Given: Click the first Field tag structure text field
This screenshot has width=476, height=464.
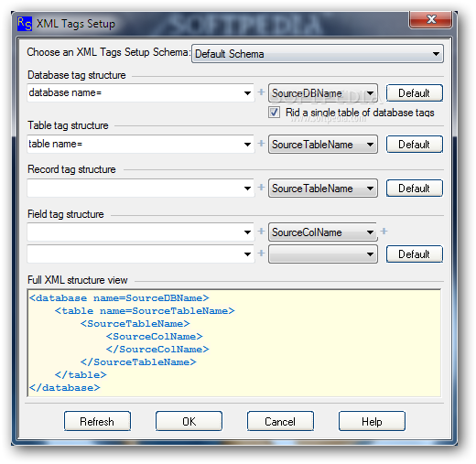Looking at the screenshot, I should (x=135, y=232).
